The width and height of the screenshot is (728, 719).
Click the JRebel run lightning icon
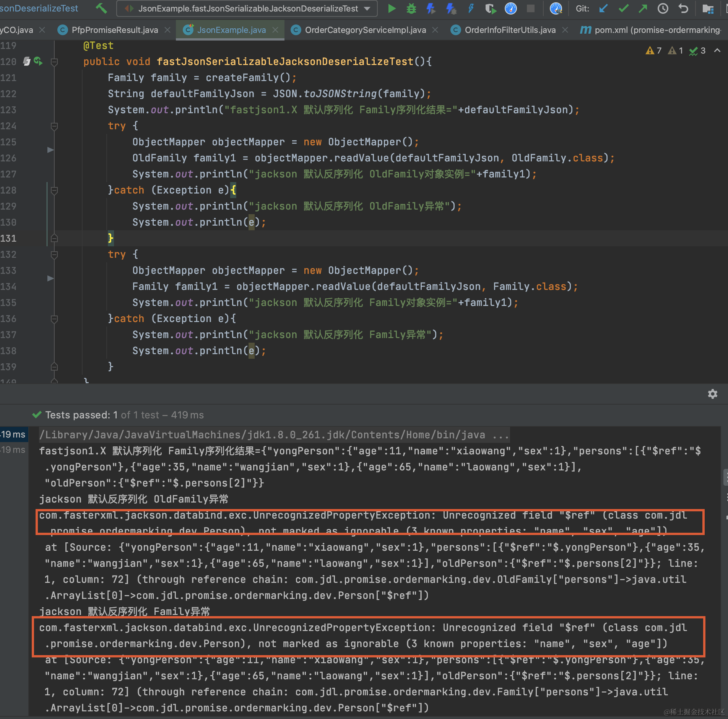coord(431,8)
